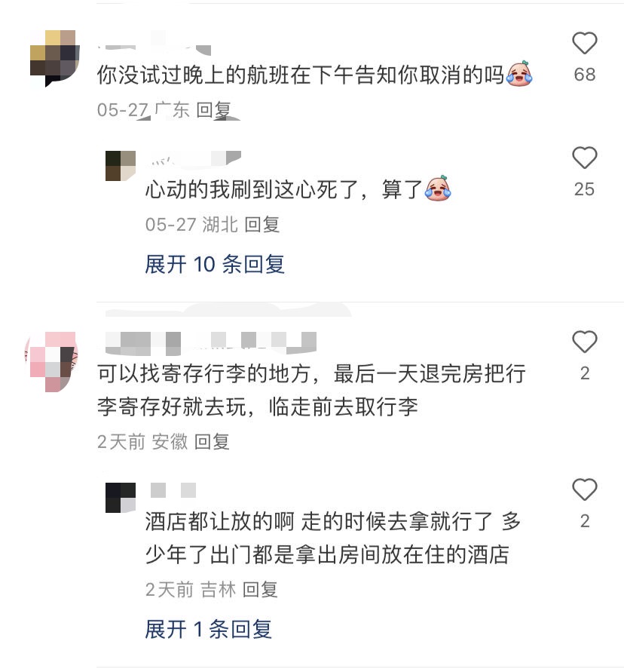The height and width of the screenshot is (672, 624).
Task: Like the luggage storage comment from Anhui
Action: pyautogui.click(x=584, y=342)
